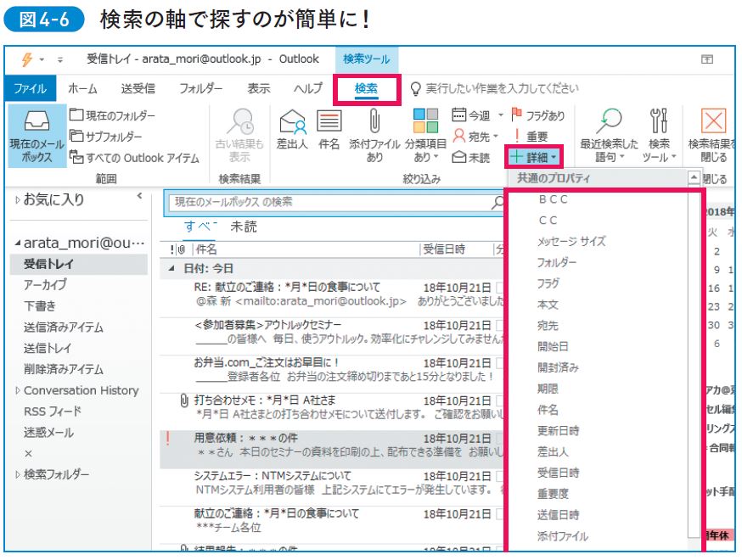Click the quick access send/receive lightning icon
The image size is (742, 560).
[x=27, y=59]
